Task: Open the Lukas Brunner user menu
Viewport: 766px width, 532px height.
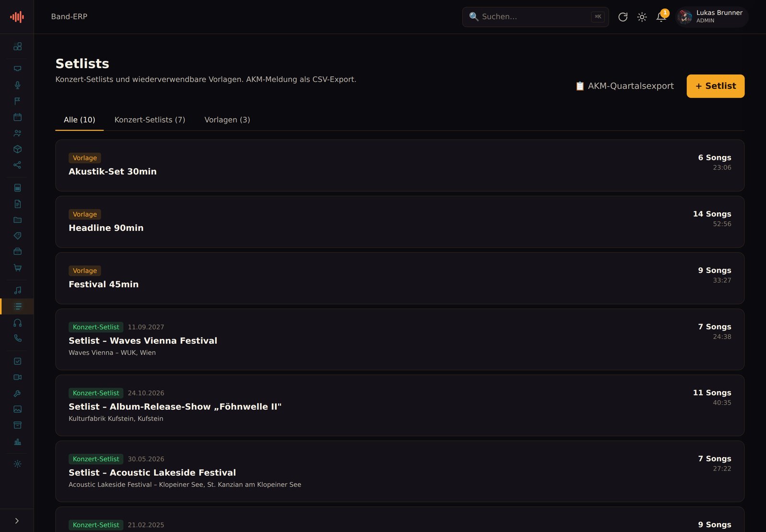Action: pos(711,17)
